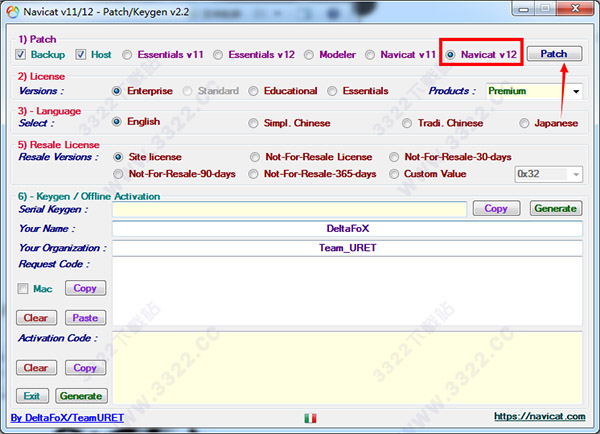Generate a serial key

click(556, 208)
